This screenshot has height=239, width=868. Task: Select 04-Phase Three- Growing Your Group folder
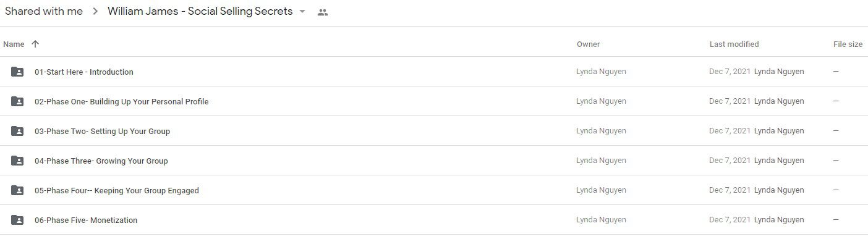point(434,161)
